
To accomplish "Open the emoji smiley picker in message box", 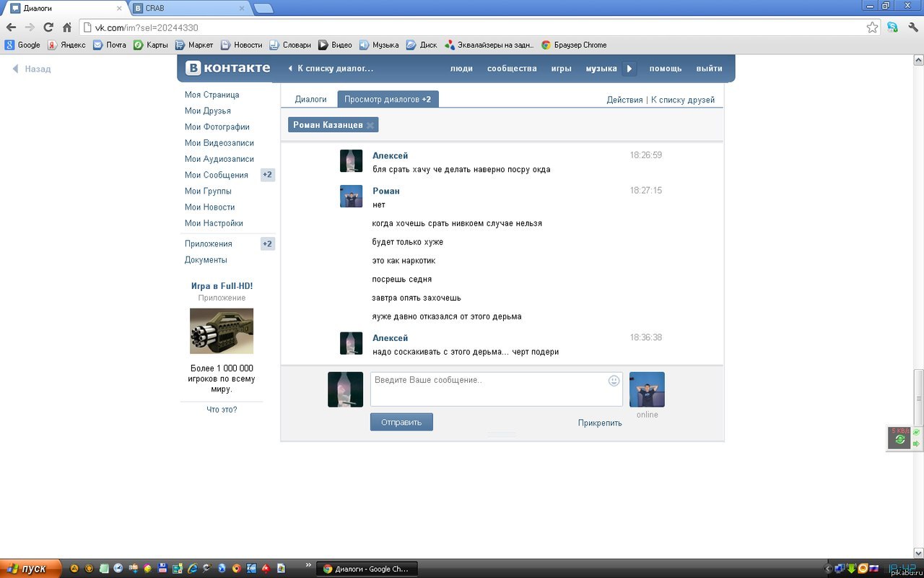I will (x=614, y=381).
